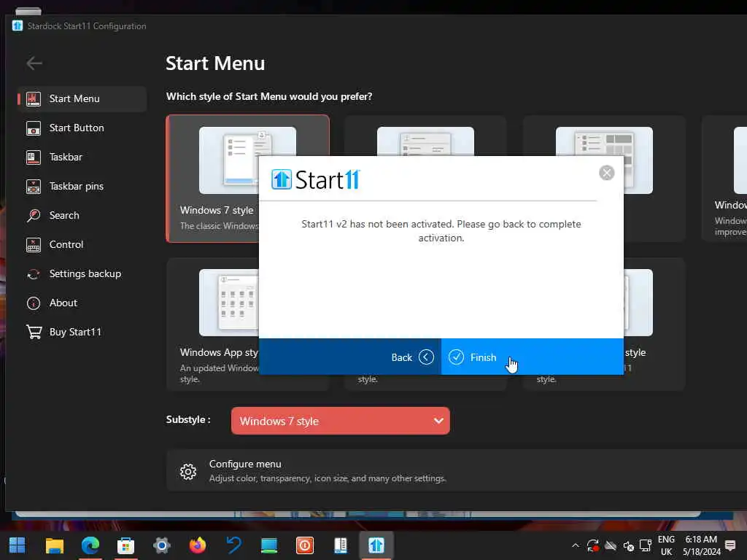Launch Firefox from the taskbar
The height and width of the screenshot is (560, 747).
197,545
